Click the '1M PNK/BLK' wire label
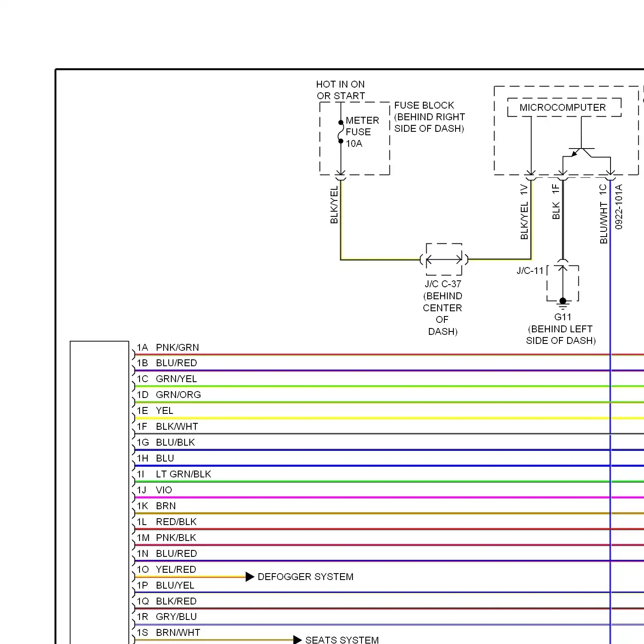This screenshot has width=644, height=644. click(x=167, y=538)
